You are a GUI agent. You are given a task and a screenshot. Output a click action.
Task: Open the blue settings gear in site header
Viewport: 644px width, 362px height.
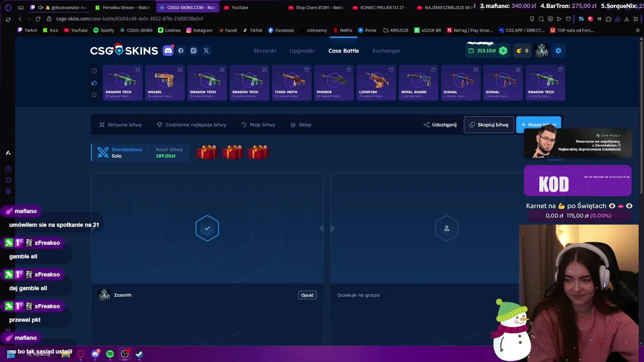pyautogui.click(x=558, y=50)
